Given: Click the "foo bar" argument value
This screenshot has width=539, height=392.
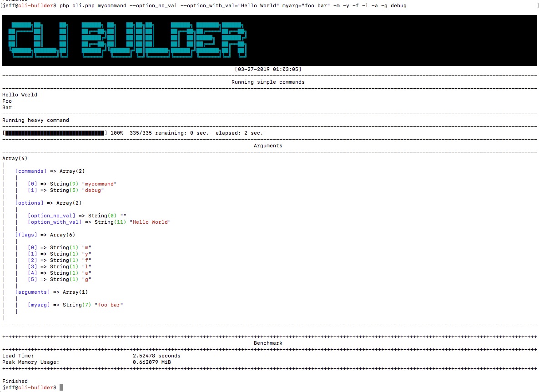Looking at the screenshot, I should 109,305.
